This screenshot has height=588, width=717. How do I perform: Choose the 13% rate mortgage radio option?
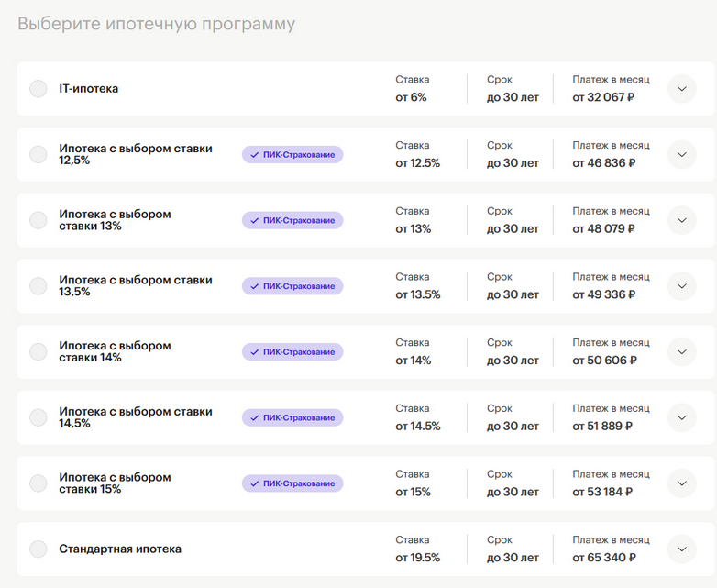point(39,220)
